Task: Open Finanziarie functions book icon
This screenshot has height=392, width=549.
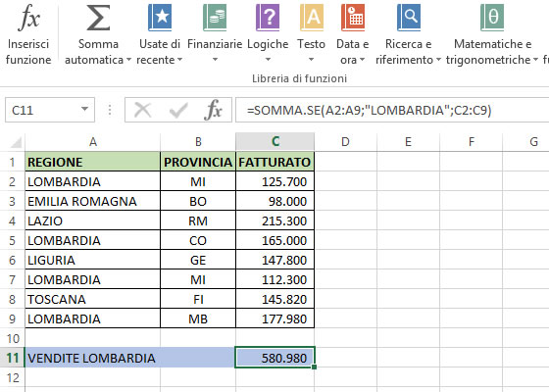Action: point(215,18)
